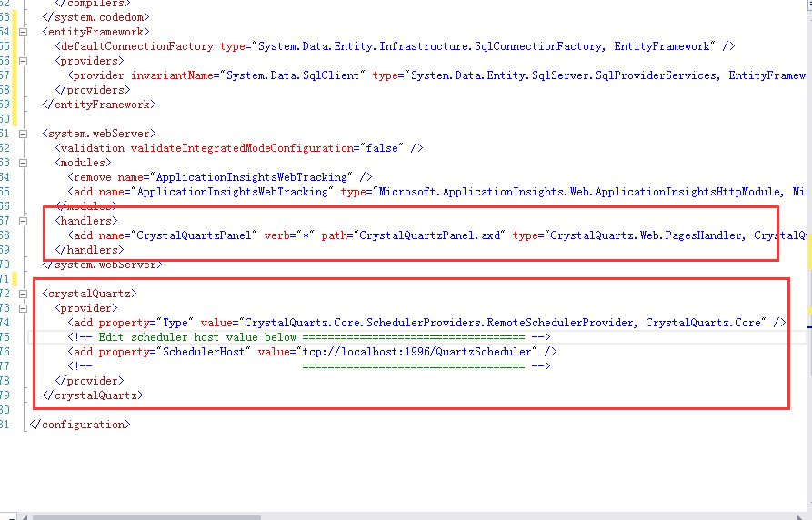Collapse the entityFramework section
Image resolution: width=812 pixels, height=520 pixels.
(x=23, y=32)
